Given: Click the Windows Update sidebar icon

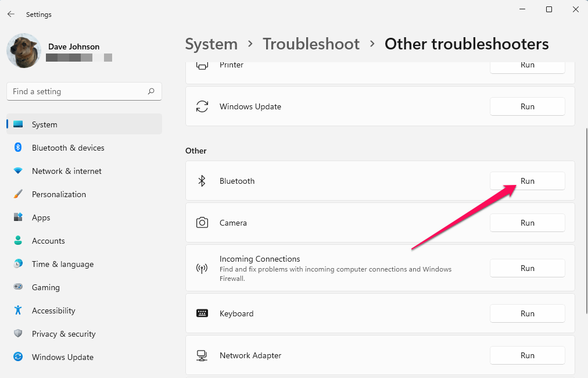Looking at the screenshot, I should pos(18,357).
